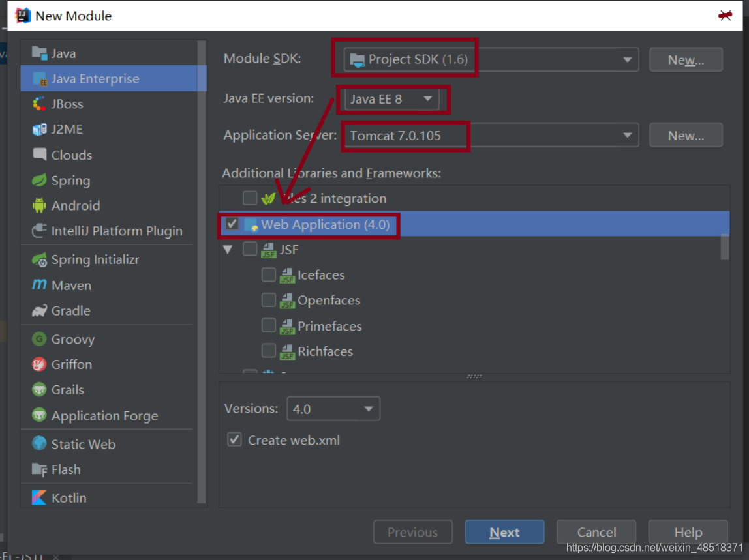Click the JSF framework icon
The image size is (749, 560).
[268, 250]
